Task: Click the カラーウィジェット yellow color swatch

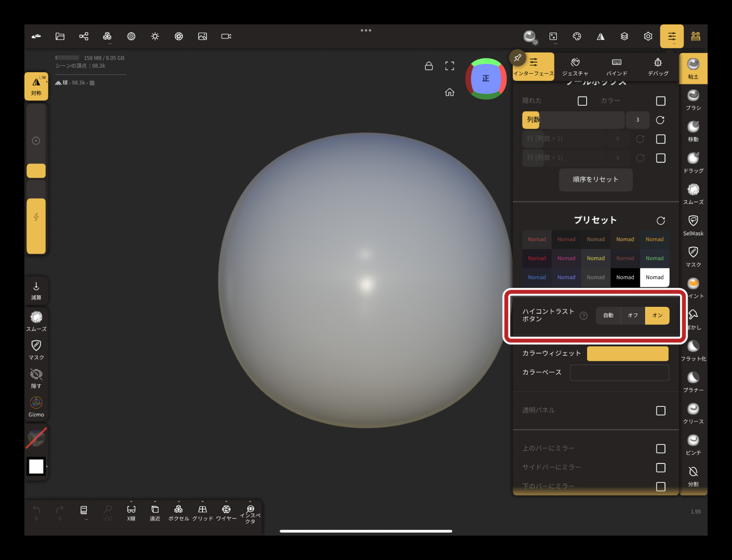Action: tap(627, 354)
